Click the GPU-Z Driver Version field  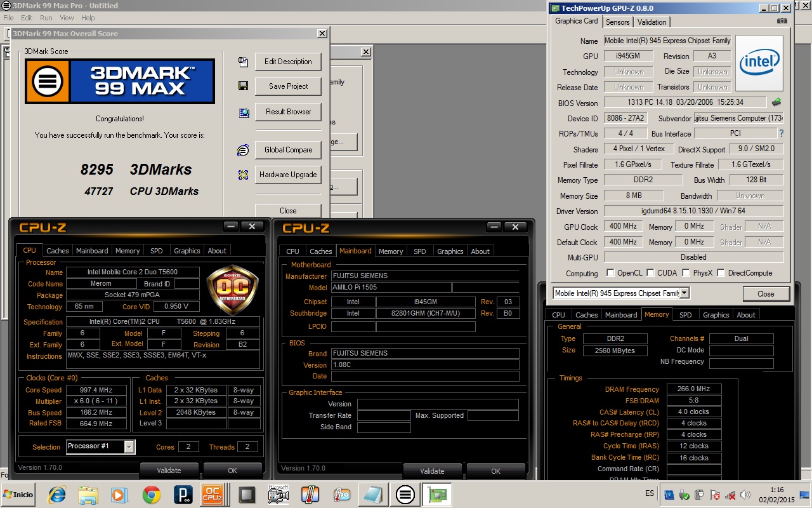pos(693,211)
